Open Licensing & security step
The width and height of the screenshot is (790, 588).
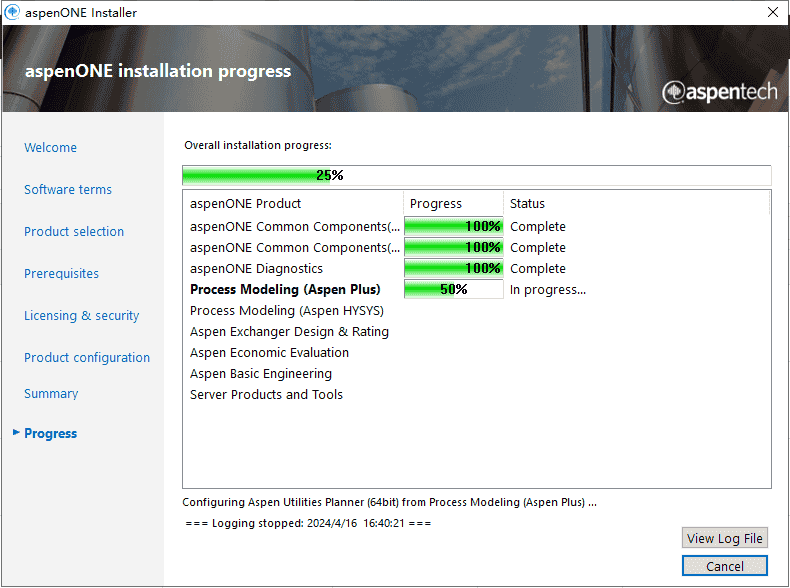82,315
